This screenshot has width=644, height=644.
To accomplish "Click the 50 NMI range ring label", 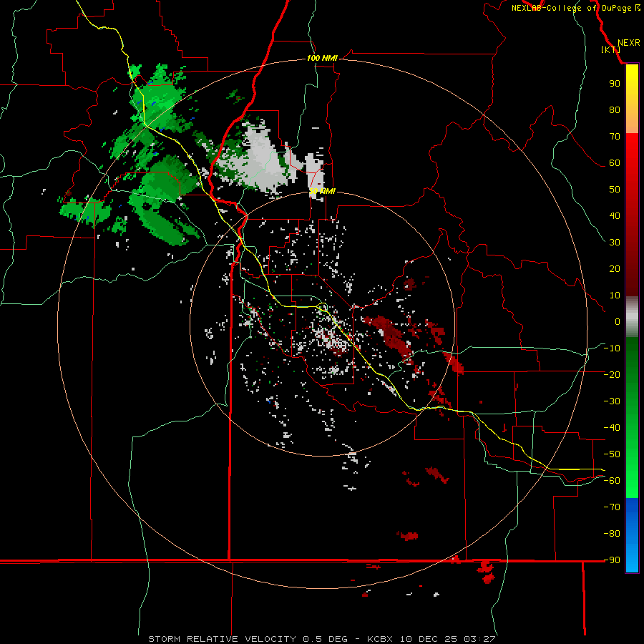I will pyautogui.click(x=322, y=191).
